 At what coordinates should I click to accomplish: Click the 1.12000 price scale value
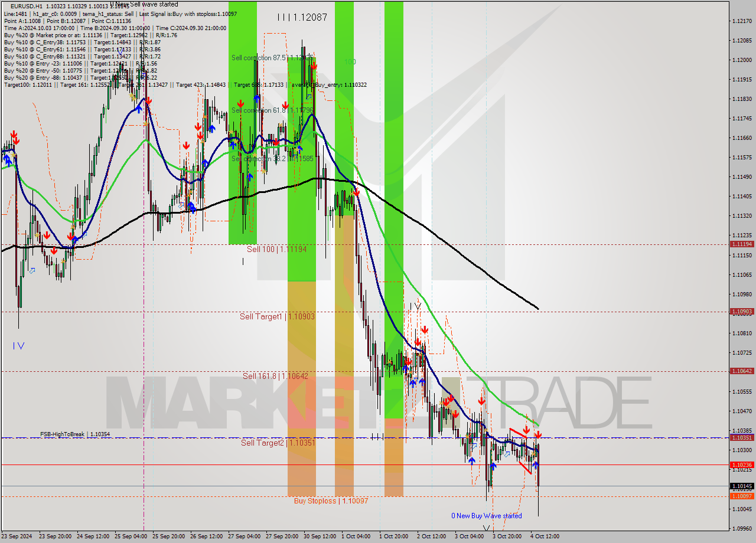(x=742, y=60)
